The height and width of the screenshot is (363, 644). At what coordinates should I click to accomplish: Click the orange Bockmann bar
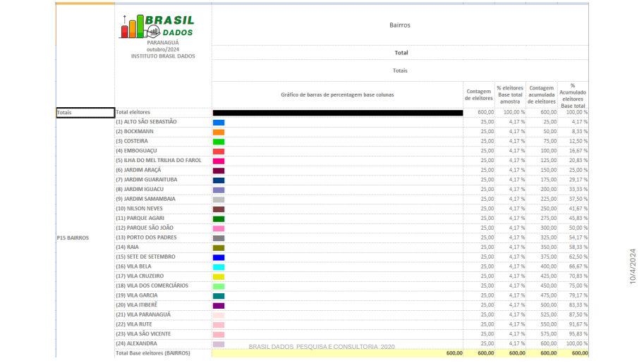[x=219, y=133]
